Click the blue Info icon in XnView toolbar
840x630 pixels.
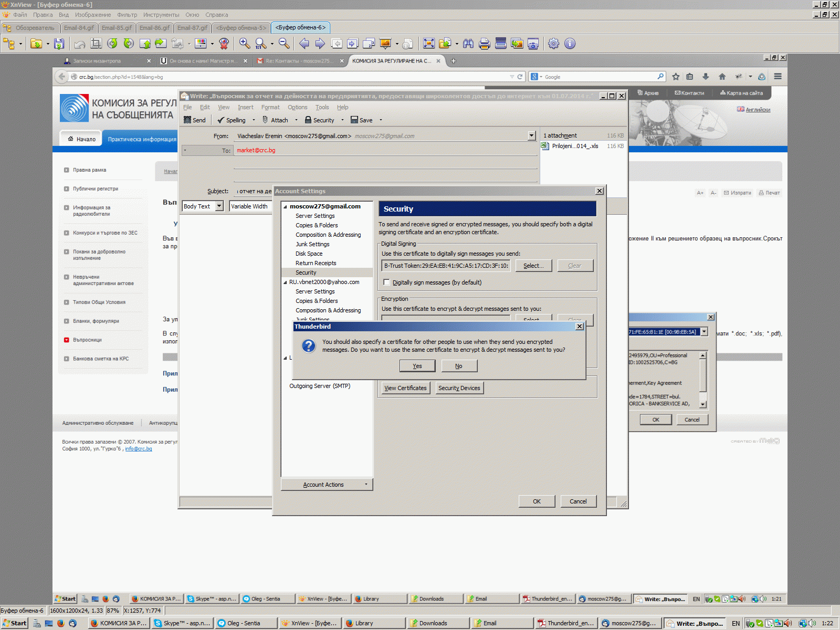tap(570, 44)
